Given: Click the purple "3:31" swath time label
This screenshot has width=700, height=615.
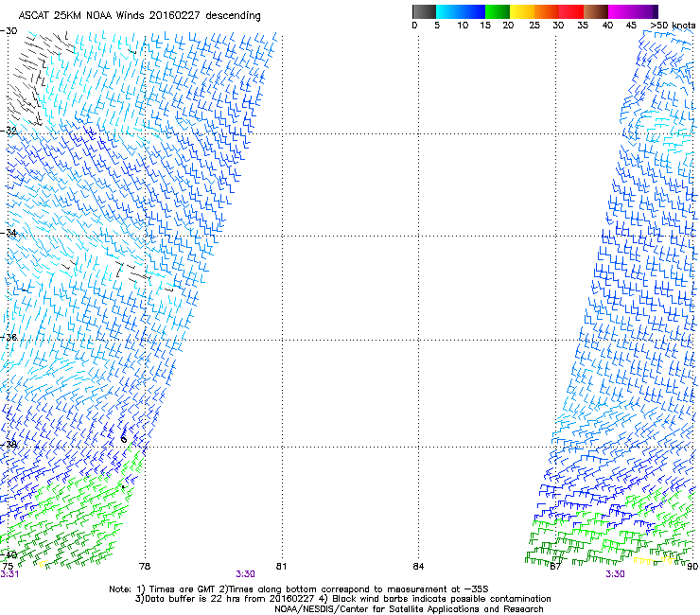Looking at the screenshot, I should 9,574.
